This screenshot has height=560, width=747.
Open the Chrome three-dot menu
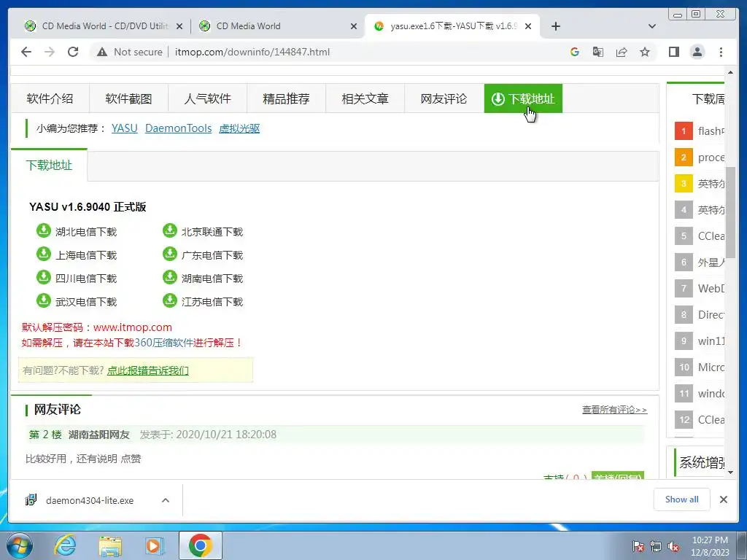pyautogui.click(x=721, y=52)
